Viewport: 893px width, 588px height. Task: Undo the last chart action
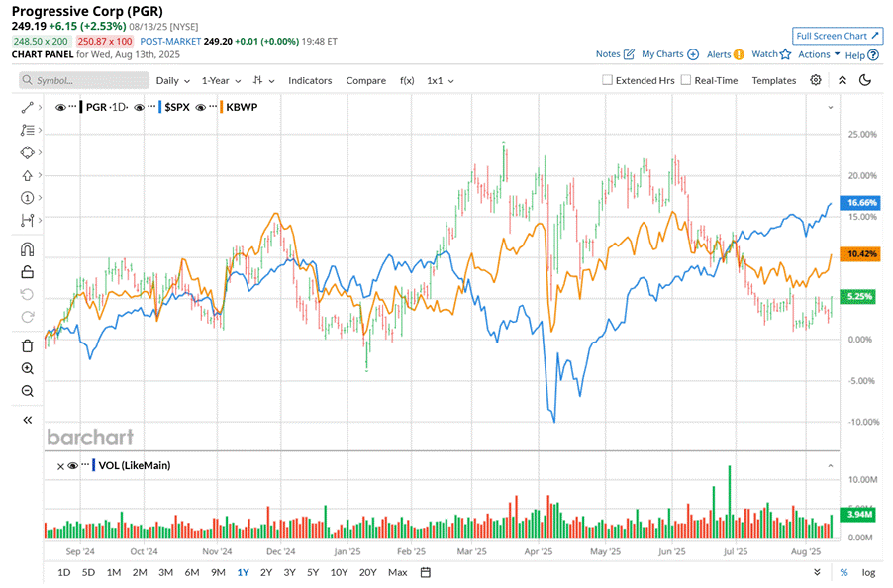click(x=27, y=294)
